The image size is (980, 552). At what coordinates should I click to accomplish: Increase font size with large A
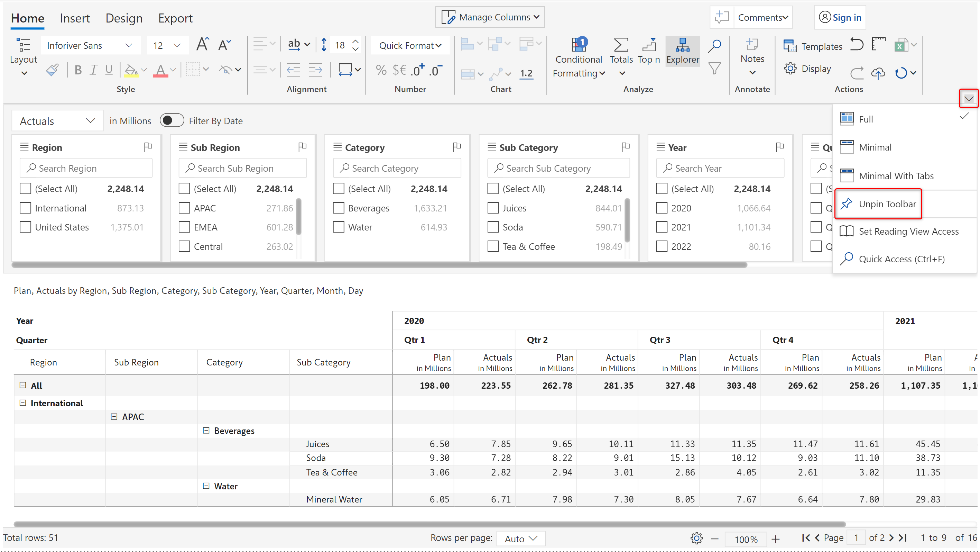[202, 45]
